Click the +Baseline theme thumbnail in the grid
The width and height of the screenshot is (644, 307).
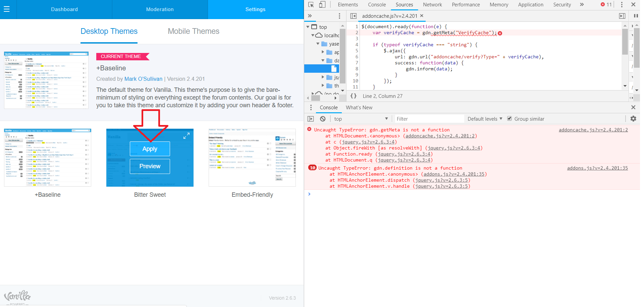pos(48,158)
